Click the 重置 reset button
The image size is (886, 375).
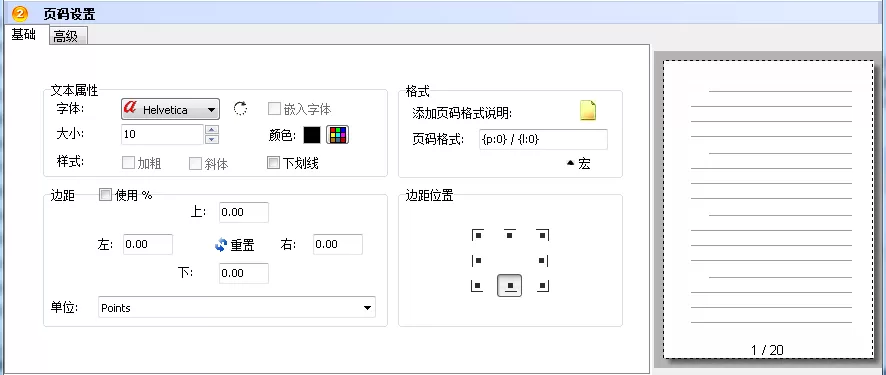(x=235, y=245)
